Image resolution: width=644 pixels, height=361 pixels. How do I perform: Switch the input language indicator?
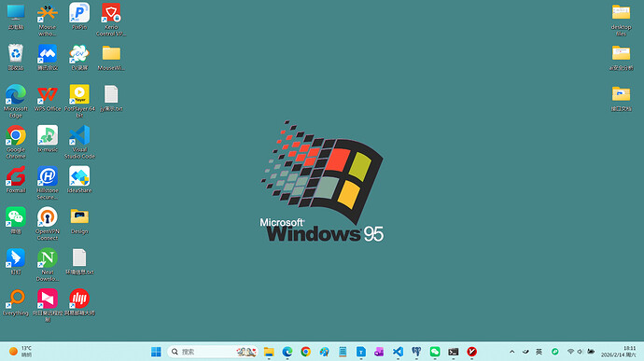coord(539,352)
